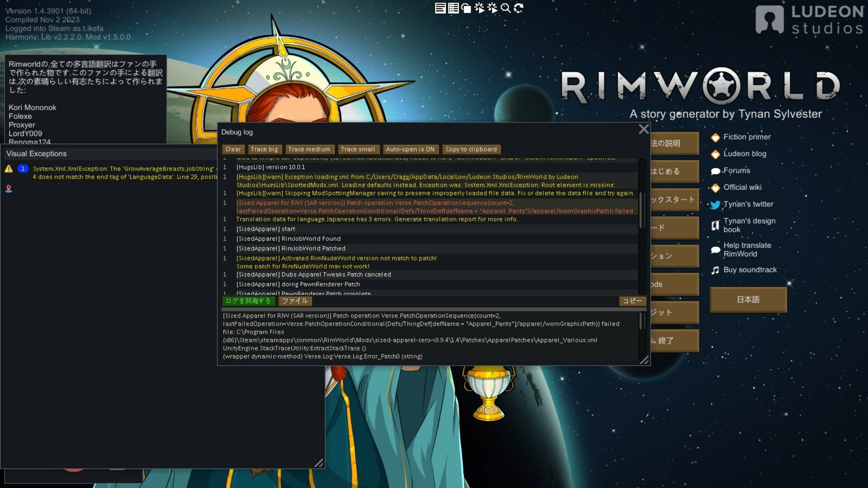Click the Debug log resize corner handle
868x488 pixels.
644,360
